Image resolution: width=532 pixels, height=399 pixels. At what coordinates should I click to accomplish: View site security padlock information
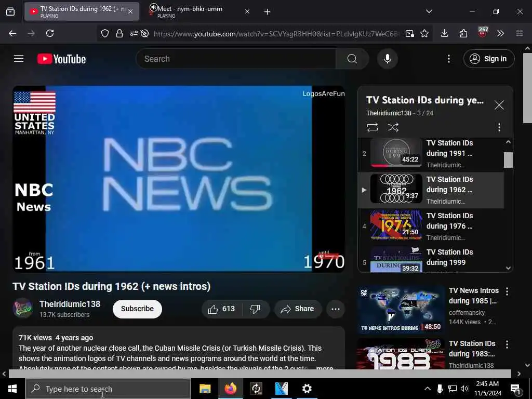(x=119, y=33)
